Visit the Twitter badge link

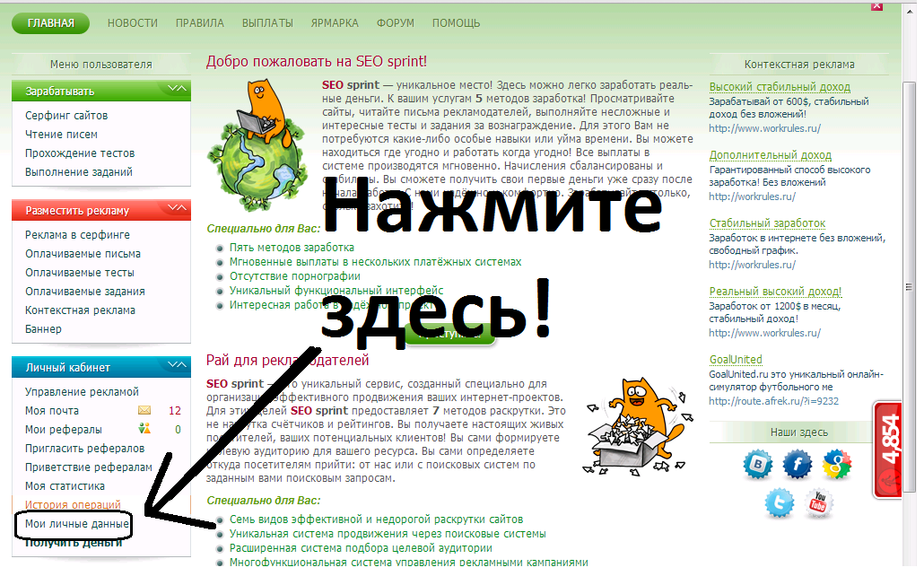pos(778,503)
